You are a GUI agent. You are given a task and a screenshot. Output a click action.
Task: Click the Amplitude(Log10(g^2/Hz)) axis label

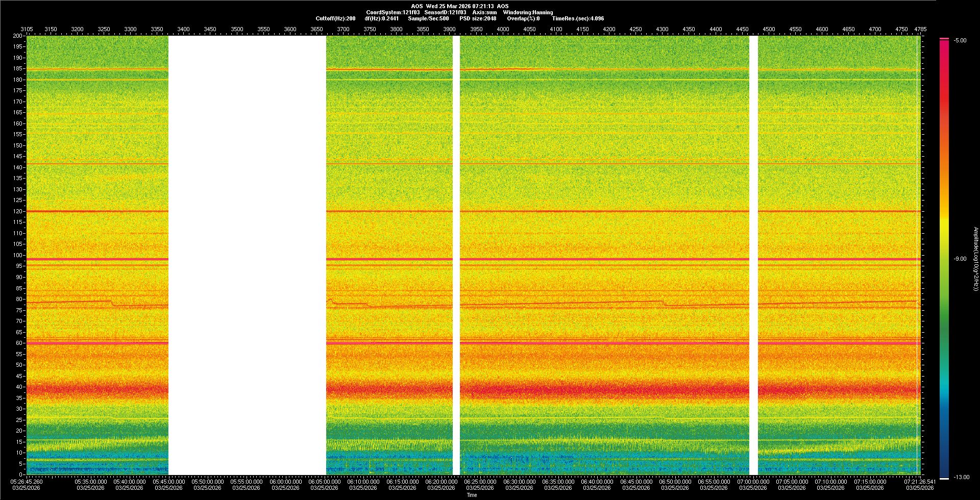click(x=975, y=259)
